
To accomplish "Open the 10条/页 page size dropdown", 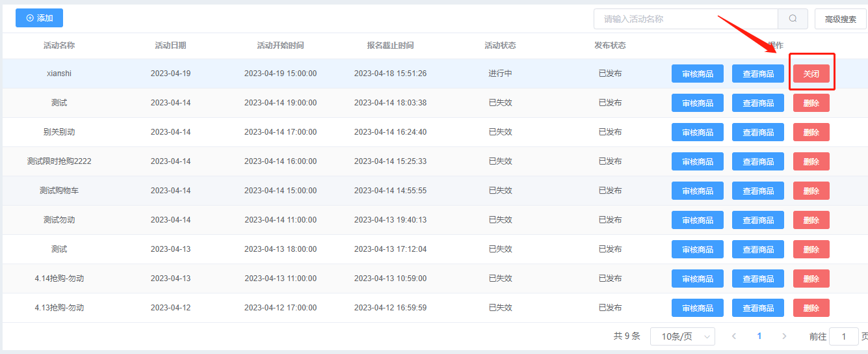I will [683, 336].
